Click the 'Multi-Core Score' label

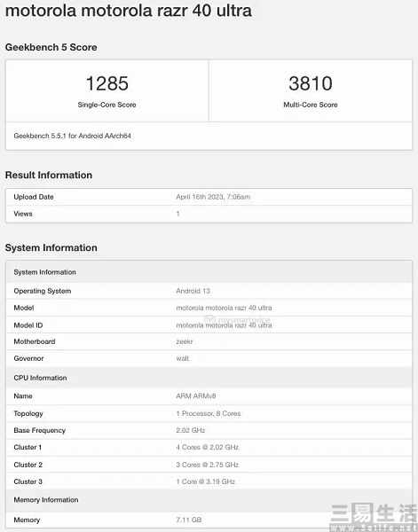[x=311, y=105]
